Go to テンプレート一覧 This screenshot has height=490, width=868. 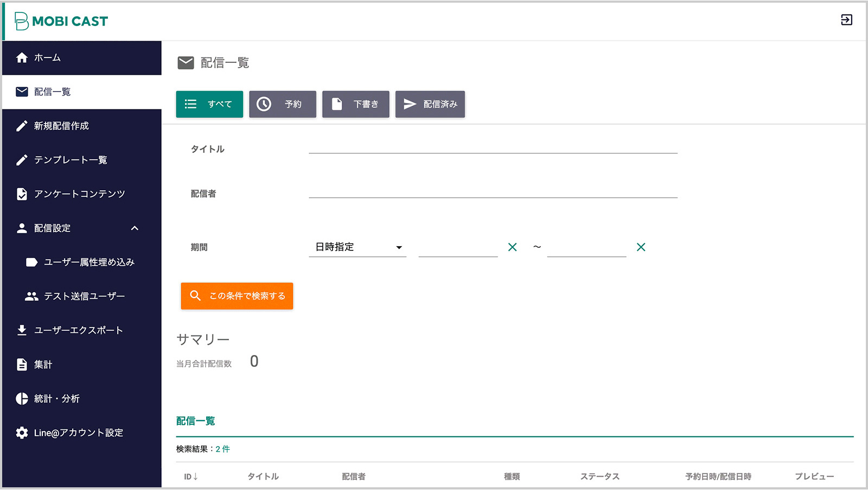click(82, 160)
